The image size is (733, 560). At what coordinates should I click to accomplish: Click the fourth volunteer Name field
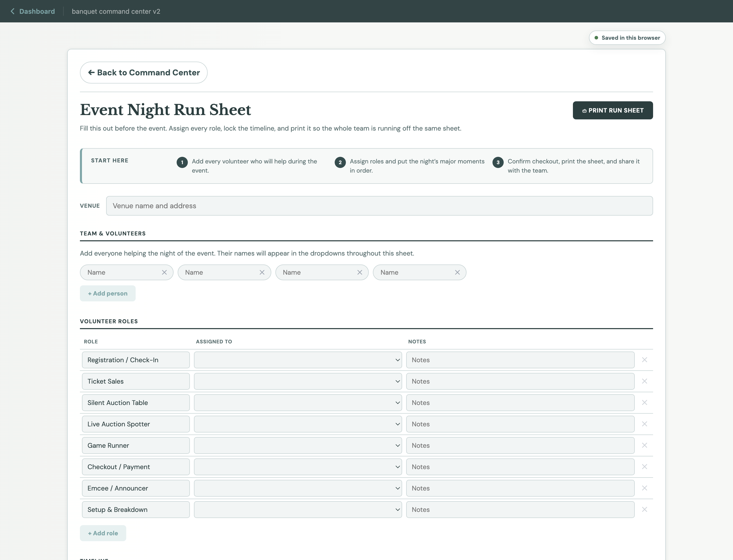click(415, 272)
